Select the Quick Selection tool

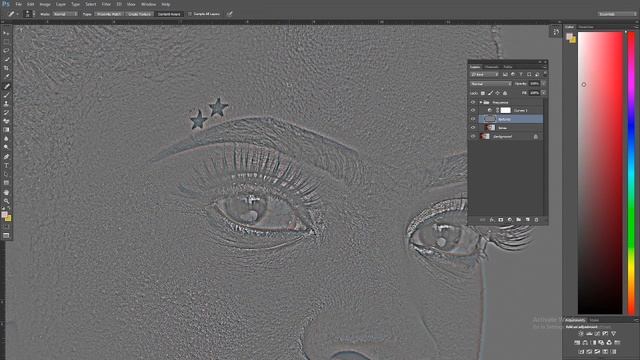tap(6, 59)
